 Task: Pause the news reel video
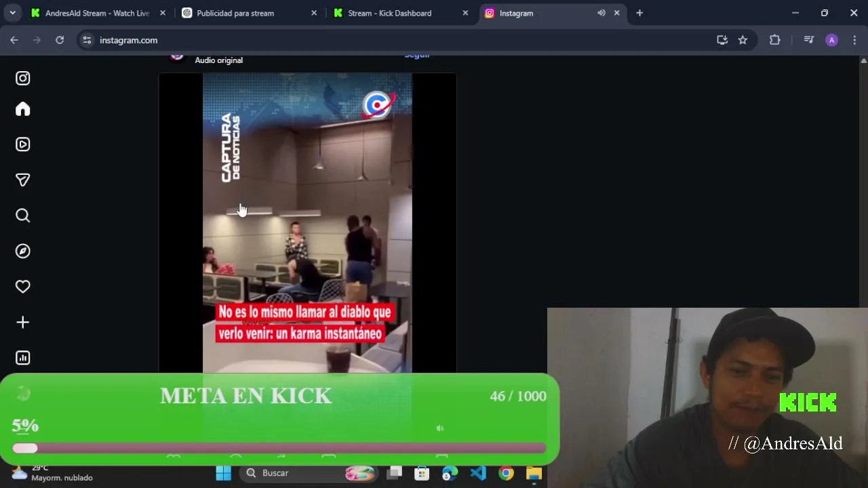[307, 223]
